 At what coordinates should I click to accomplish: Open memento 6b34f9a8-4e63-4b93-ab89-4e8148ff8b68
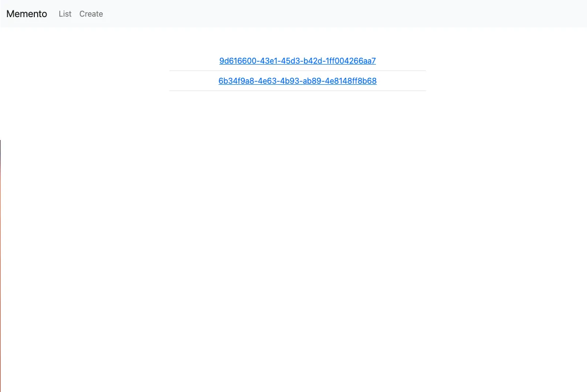pyautogui.click(x=297, y=81)
